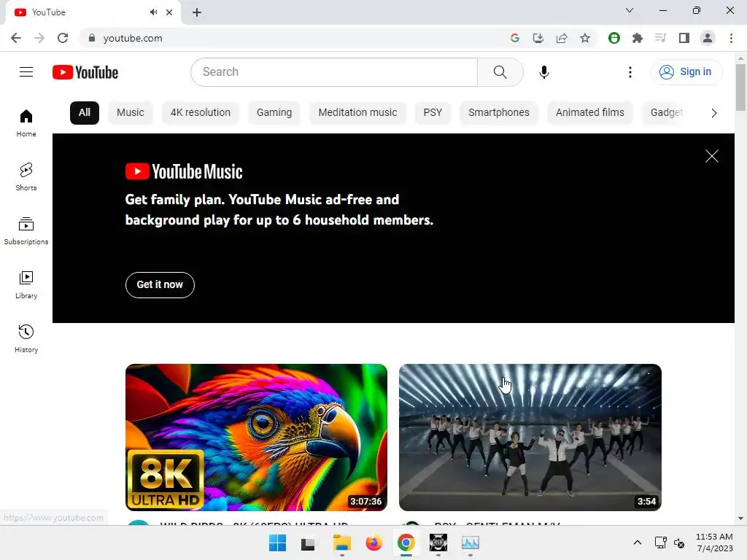Select the Music filter chip

pyautogui.click(x=130, y=113)
